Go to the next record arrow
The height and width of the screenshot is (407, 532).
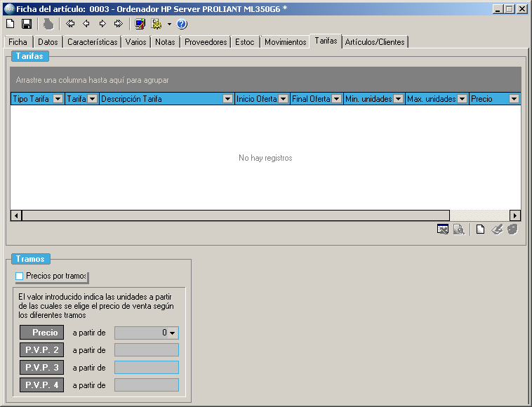pos(102,24)
